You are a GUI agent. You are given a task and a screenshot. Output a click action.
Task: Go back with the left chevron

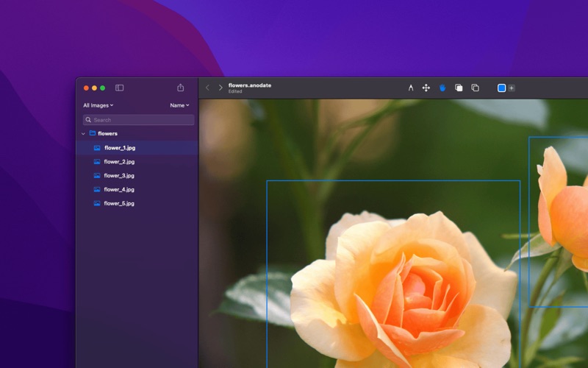[x=207, y=88]
